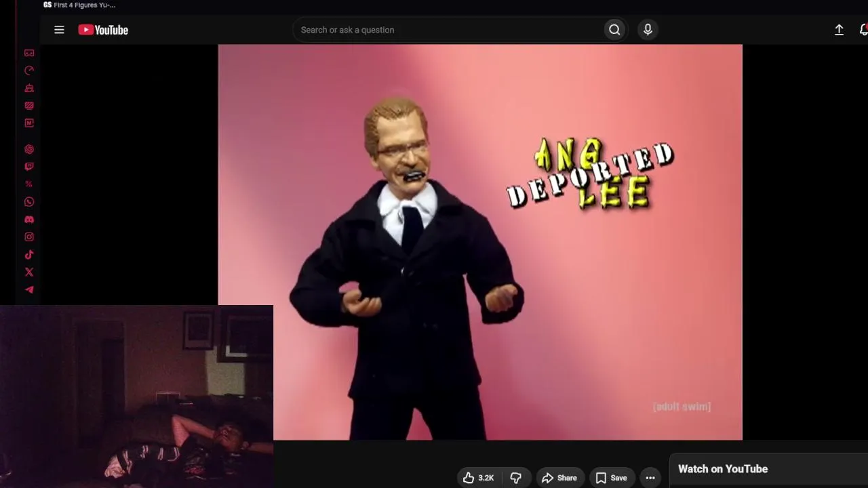Open ChatGPT from the sidebar
The image size is (868, 488).
[29, 149]
